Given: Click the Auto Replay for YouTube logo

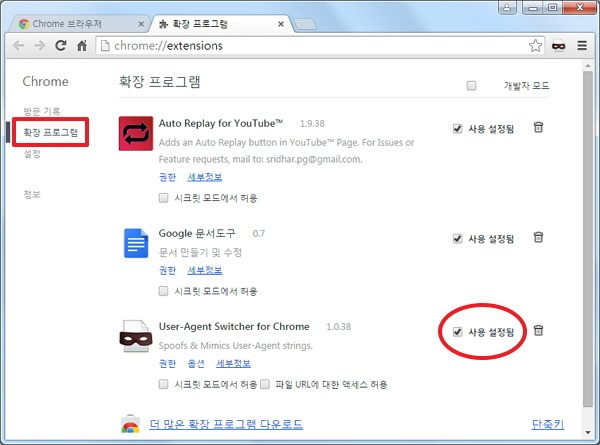Looking at the screenshot, I should 136,134.
